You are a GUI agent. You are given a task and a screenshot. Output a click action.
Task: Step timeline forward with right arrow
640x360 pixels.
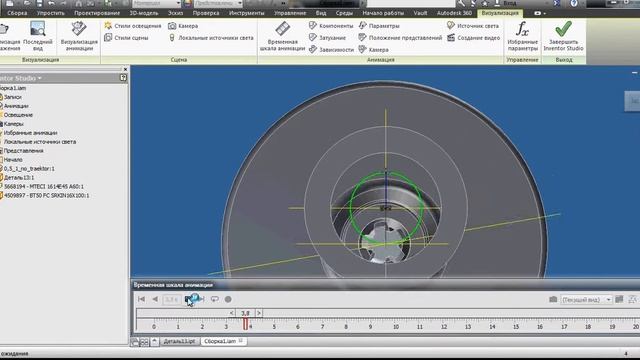pyautogui.click(x=259, y=313)
